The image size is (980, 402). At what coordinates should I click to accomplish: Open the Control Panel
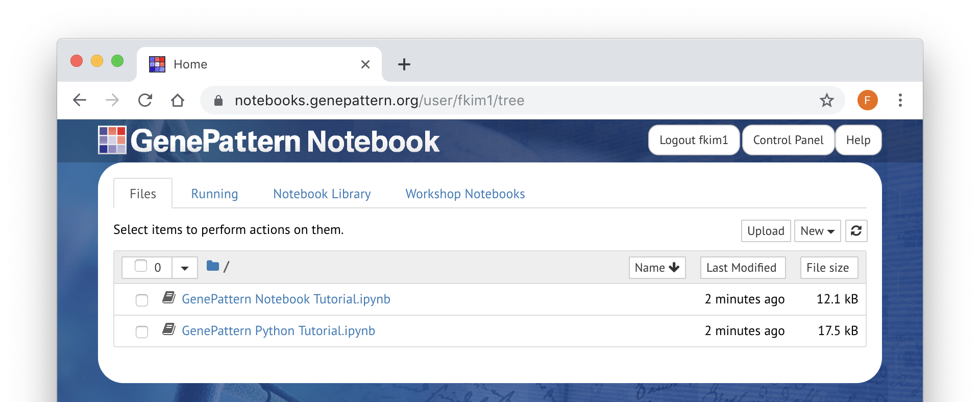(x=789, y=140)
